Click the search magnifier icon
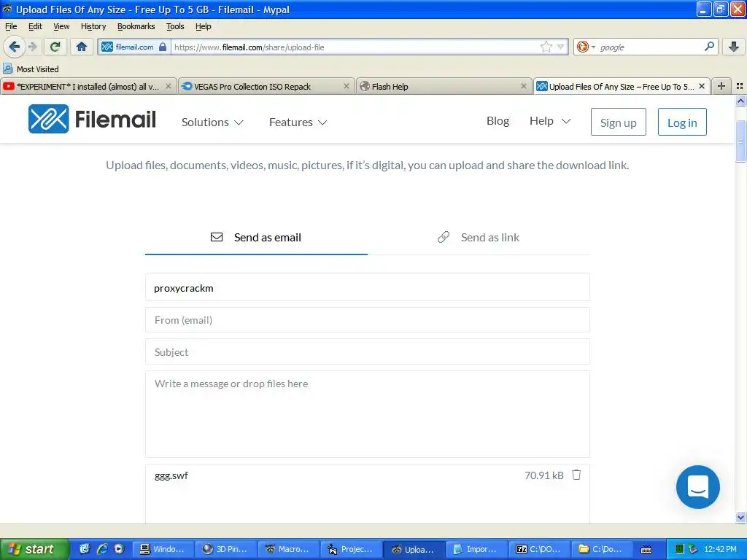 (709, 47)
